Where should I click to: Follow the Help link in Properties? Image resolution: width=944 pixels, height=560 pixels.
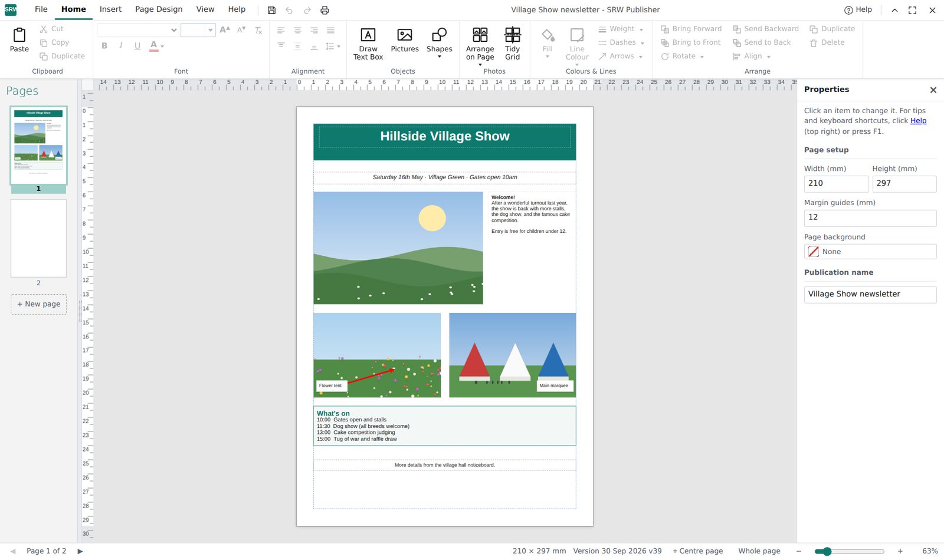coord(918,121)
